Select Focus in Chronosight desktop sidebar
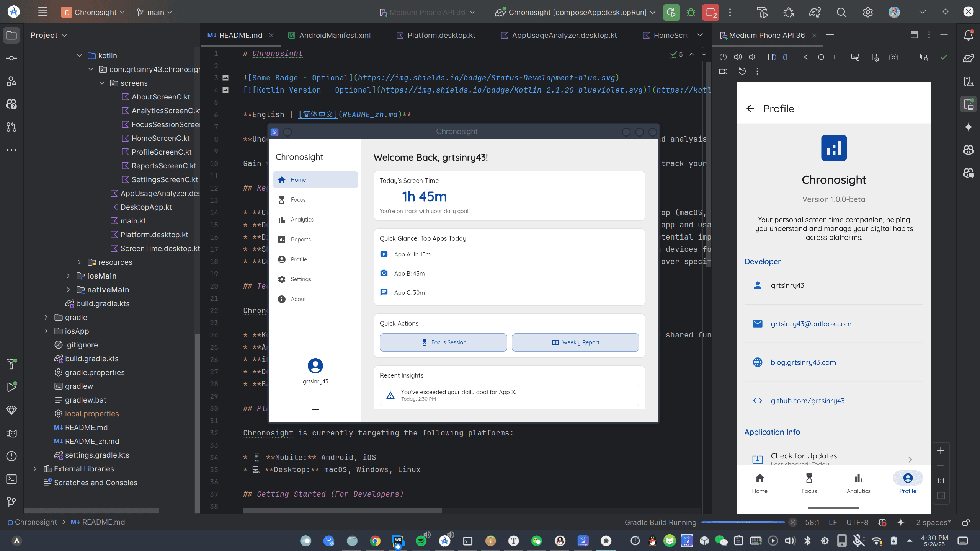 315,200
